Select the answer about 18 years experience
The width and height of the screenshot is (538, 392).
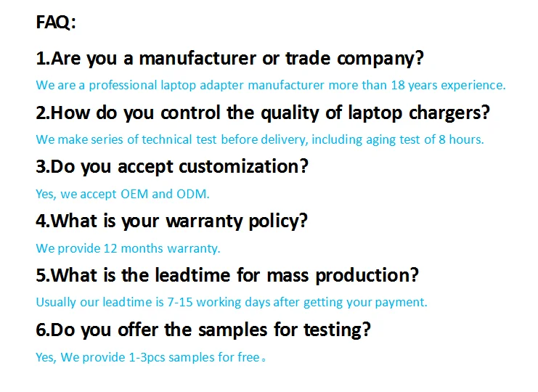point(271,85)
